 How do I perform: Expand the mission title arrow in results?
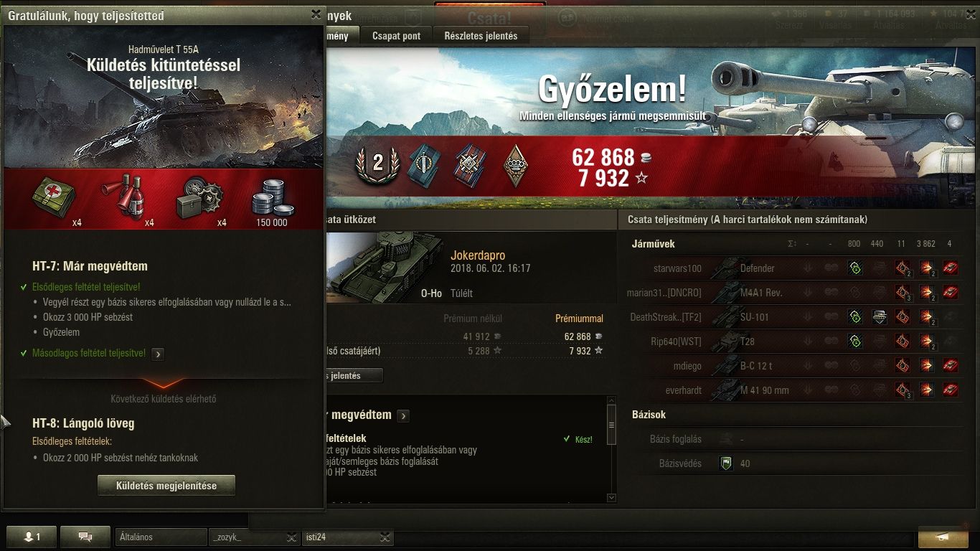point(403,415)
